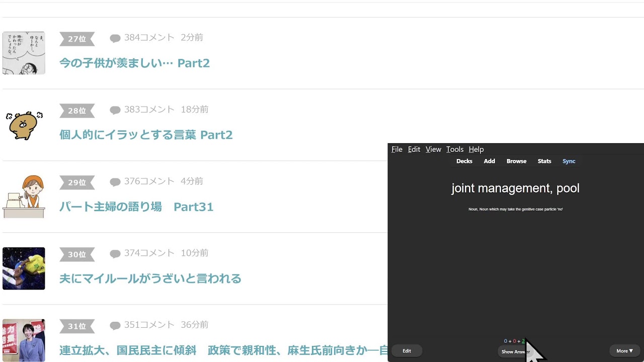Click the 0 + 0 + 2 card counts
644x362 pixels.
[x=514, y=341]
